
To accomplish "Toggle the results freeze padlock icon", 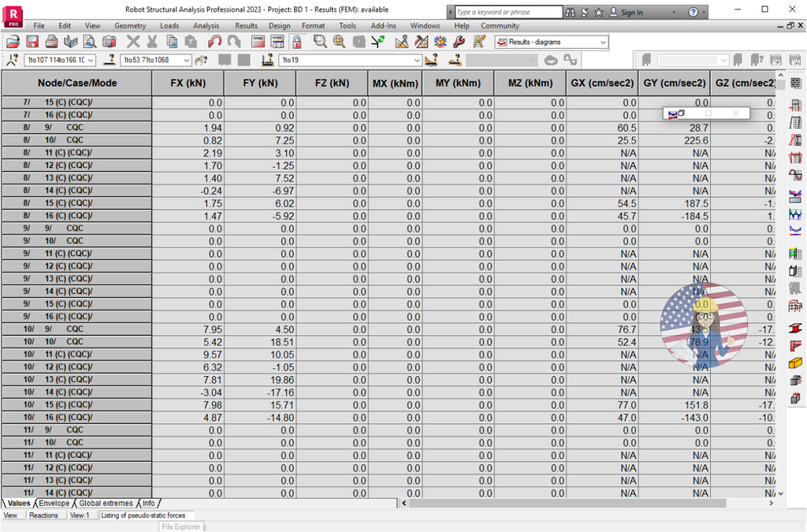I will click(x=296, y=42).
